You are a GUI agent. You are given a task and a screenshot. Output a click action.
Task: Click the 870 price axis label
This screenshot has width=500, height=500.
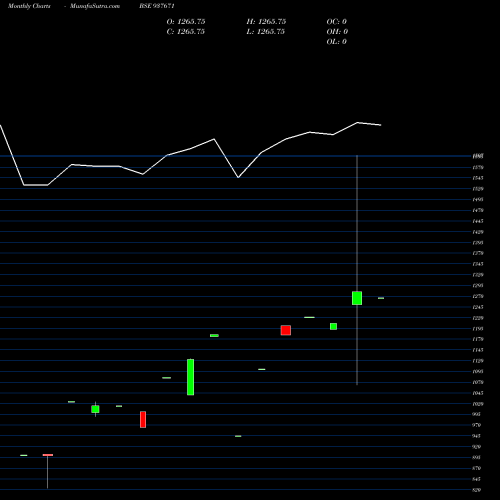(x=477, y=468)
